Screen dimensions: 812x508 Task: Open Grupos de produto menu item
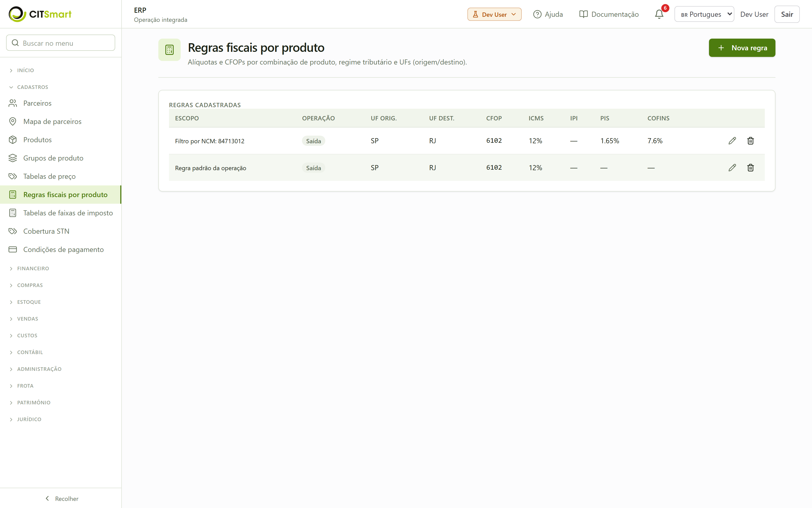(61, 158)
